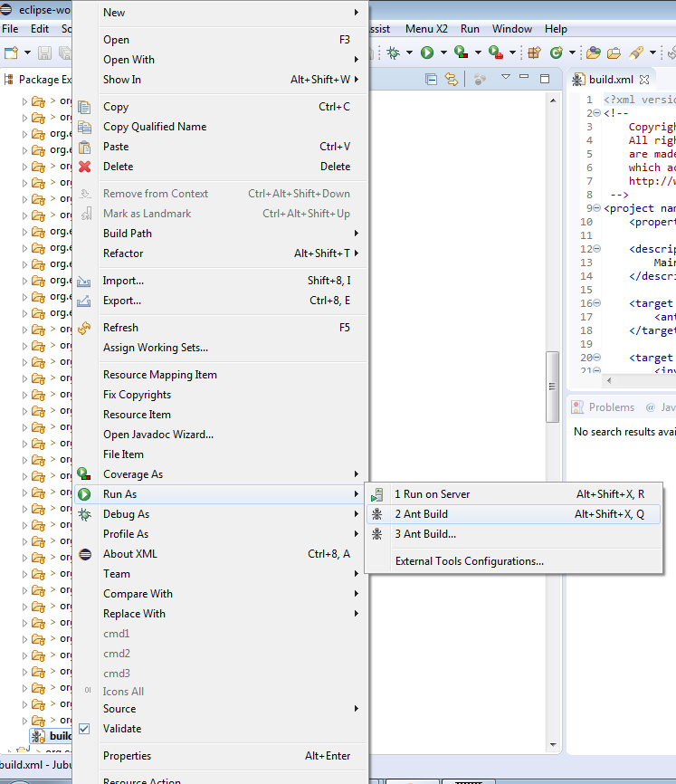Collapse the project fold at line 9
The image size is (676, 784).
(x=596, y=208)
